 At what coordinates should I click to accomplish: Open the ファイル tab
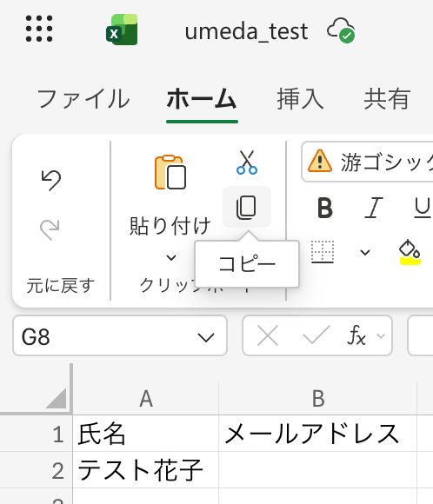[83, 99]
